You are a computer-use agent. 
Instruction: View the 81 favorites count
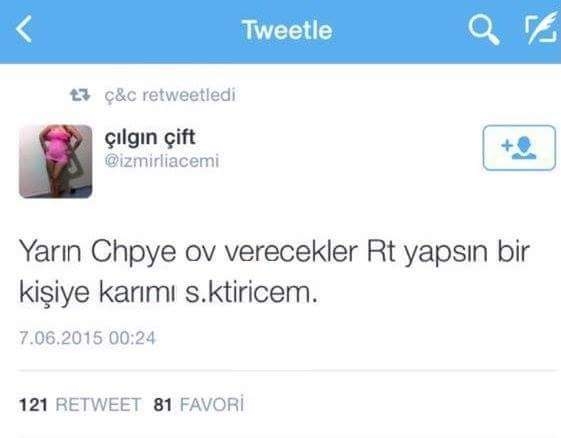point(163,405)
